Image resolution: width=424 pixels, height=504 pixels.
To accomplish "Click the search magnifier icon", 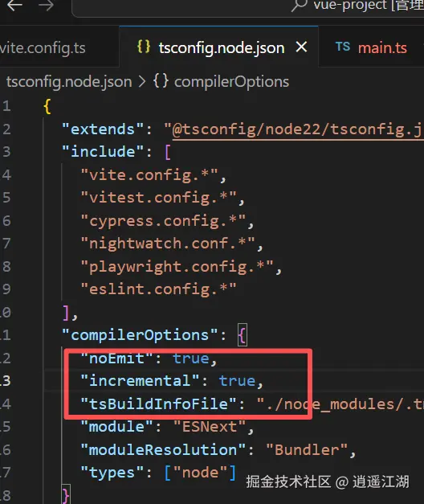I will pyautogui.click(x=299, y=5).
